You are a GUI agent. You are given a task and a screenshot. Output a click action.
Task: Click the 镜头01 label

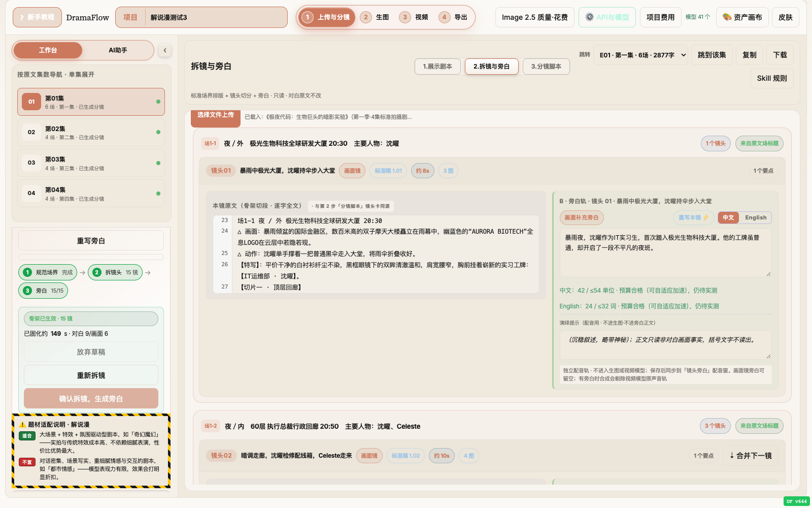(x=221, y=171)
